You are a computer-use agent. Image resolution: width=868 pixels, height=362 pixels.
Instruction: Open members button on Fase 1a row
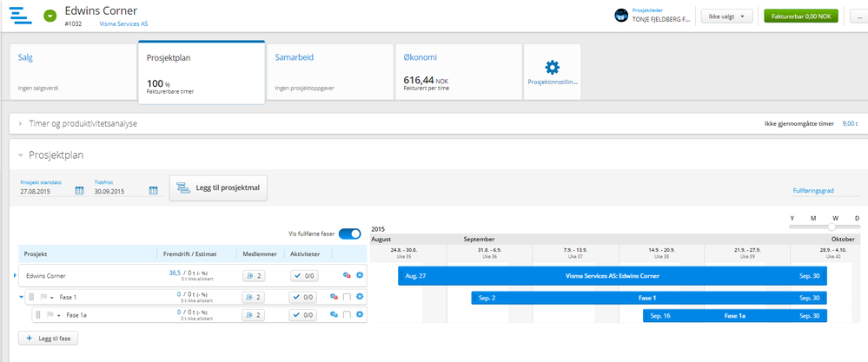pos(254,315)
